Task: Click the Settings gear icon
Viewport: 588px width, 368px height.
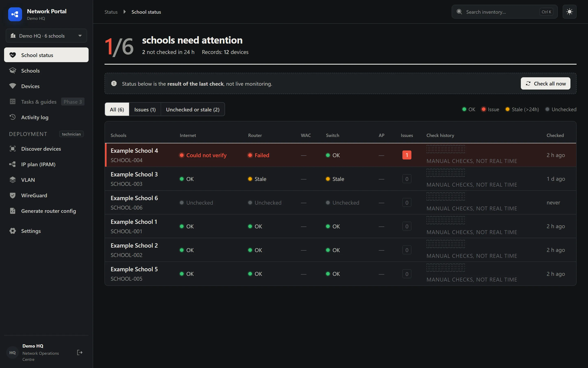Action: click(x=13, y=231)
